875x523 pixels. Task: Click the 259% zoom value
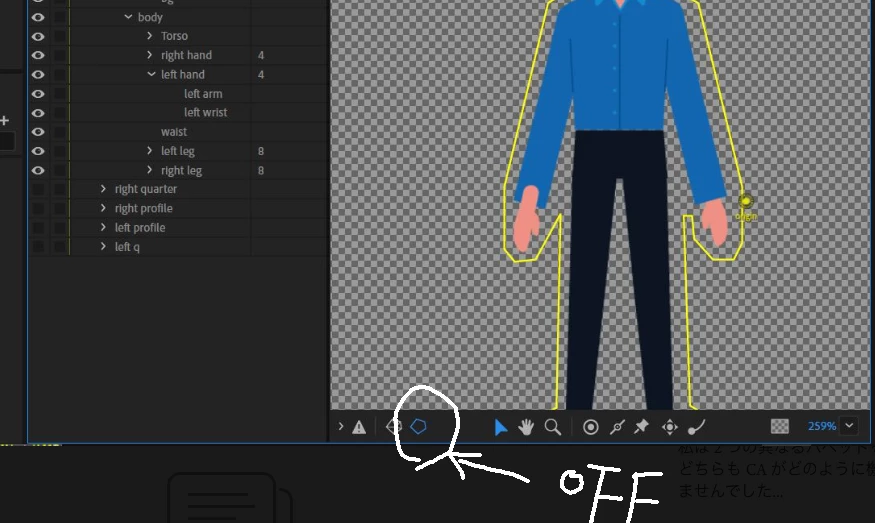[821, 426]
